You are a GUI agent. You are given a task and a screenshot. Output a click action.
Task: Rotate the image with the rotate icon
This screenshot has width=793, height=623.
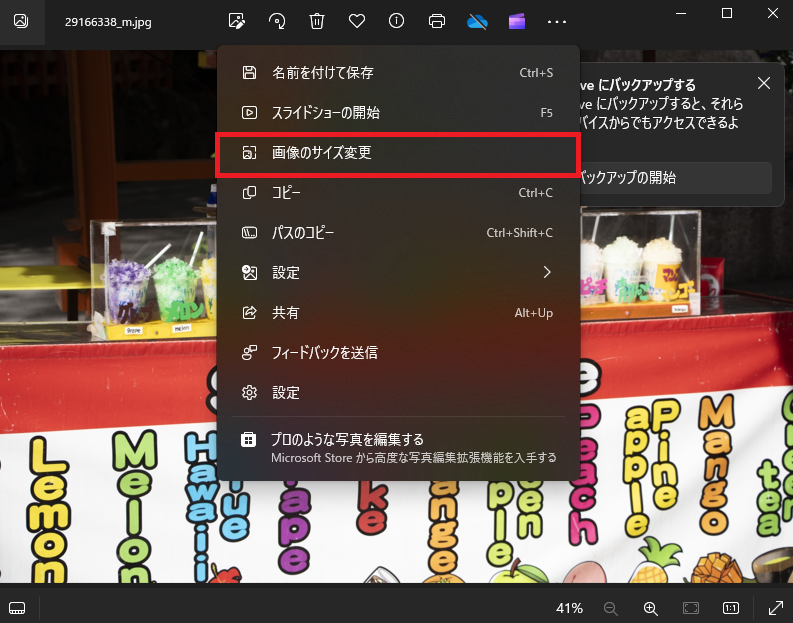tap(277, 21)
